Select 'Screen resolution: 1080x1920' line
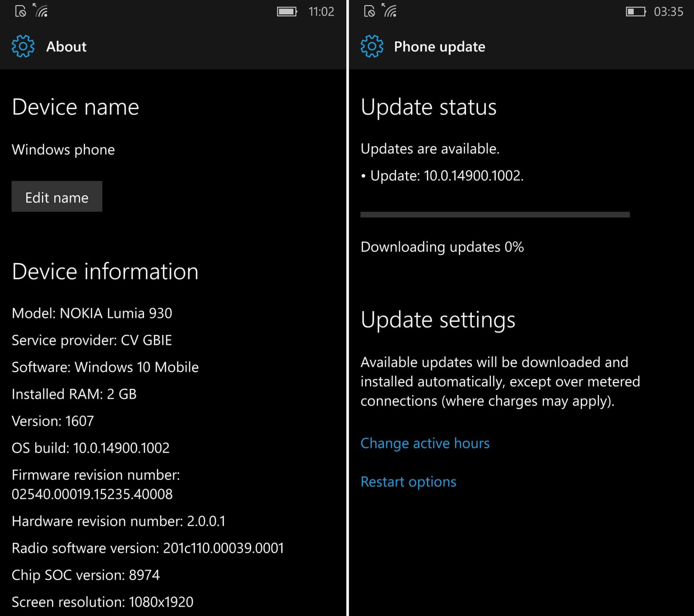694x616 pixels. 103,602
